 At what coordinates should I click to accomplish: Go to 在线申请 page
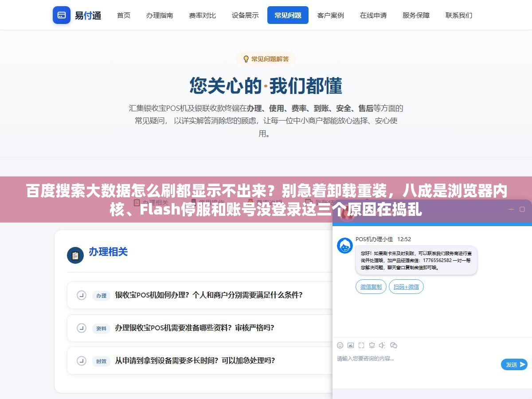pyautogui.click(x=373, y=15)
